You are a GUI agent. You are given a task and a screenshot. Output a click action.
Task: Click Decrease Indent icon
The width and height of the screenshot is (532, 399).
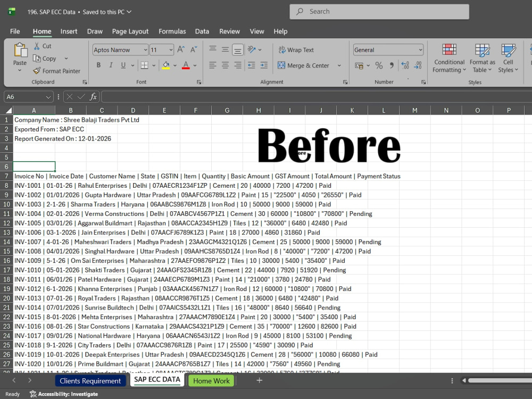[252, 65]
